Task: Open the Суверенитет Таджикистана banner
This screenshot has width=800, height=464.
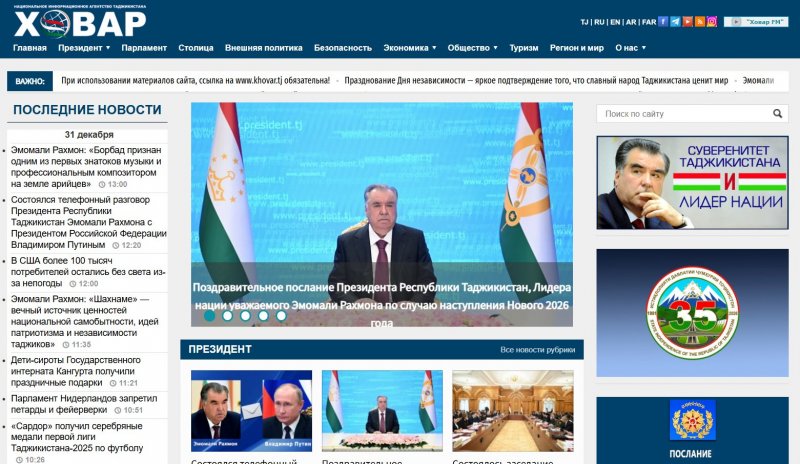Action: 692,183
